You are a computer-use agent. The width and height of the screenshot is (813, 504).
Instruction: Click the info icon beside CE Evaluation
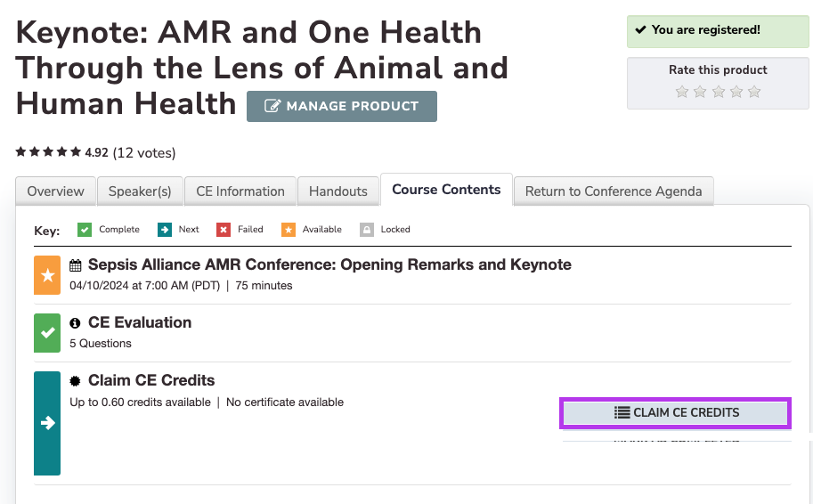click(x=76, y=323)
